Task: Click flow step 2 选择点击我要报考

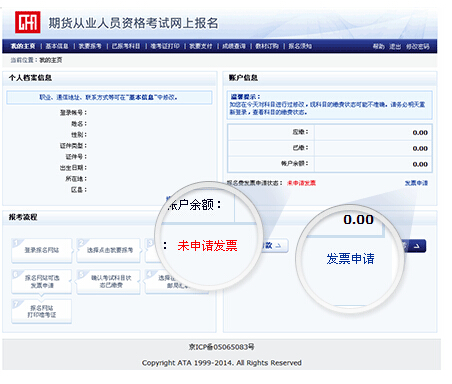Action: pos(109,250)
